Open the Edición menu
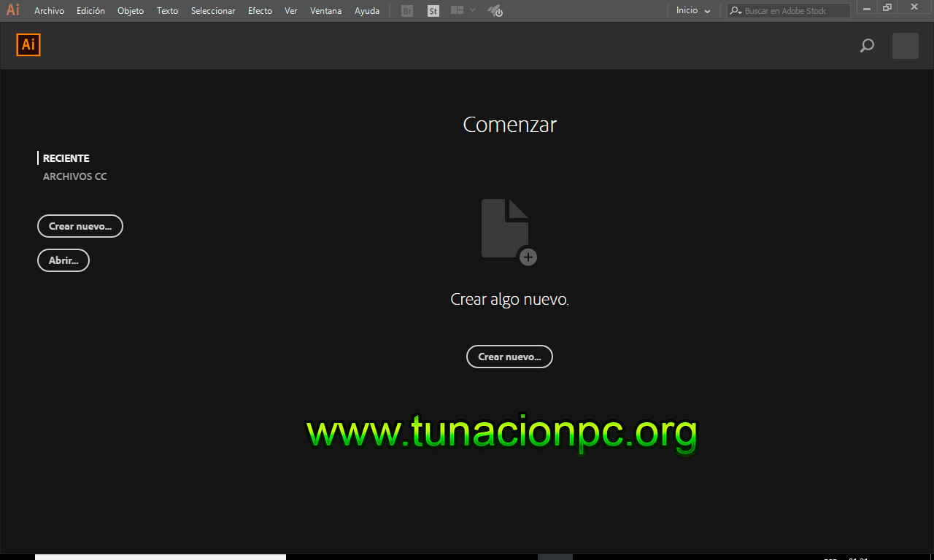Screen dimensions: 934x560 click(x=90, y=11)
